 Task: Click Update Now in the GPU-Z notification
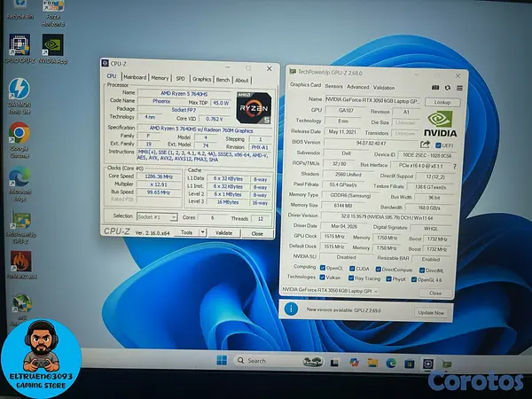(x=431, y=312)
